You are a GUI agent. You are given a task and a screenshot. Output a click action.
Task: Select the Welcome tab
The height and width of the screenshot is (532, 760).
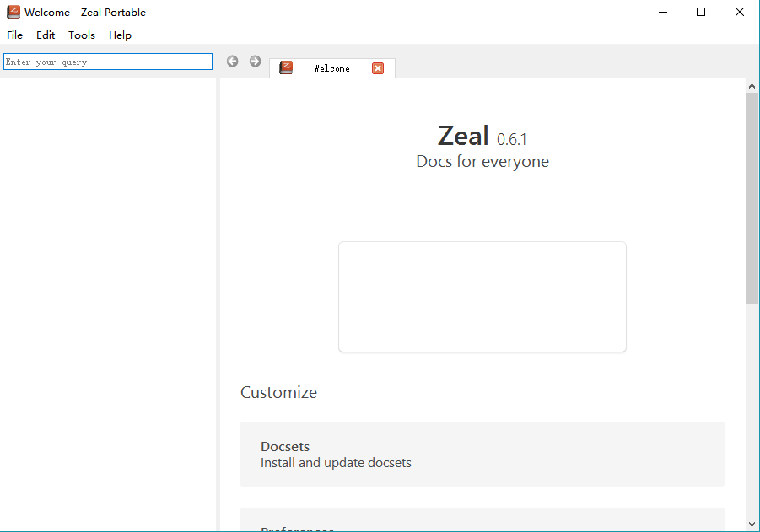[332, 68]
